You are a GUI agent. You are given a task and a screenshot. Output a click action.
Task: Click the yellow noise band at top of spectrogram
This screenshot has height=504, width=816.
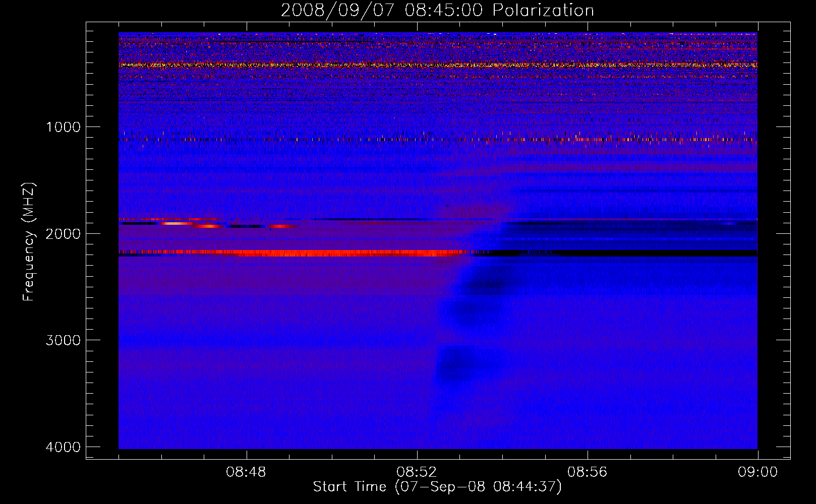tap(438, 65)
